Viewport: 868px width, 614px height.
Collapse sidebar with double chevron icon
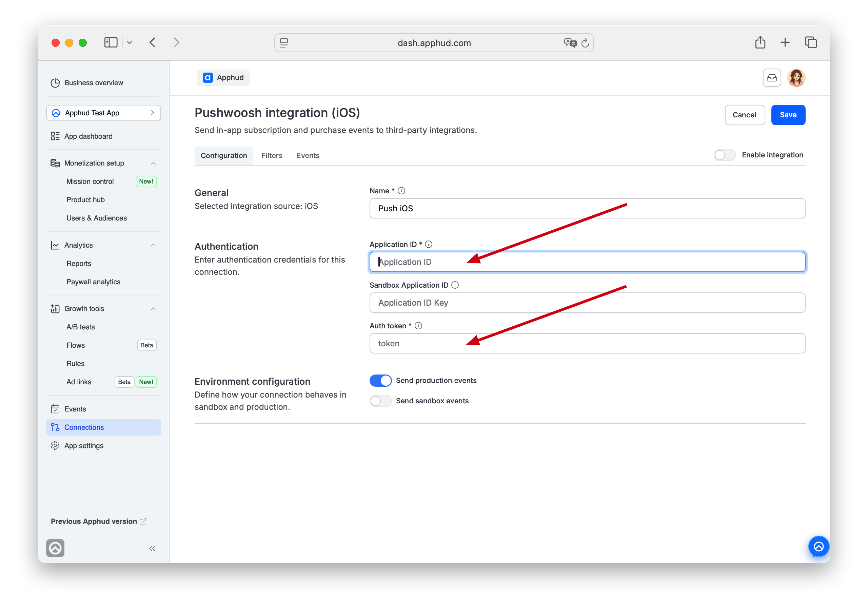tap(152, 549)
